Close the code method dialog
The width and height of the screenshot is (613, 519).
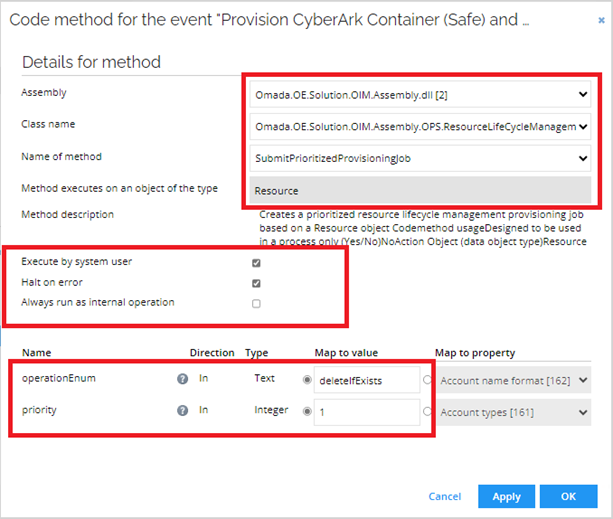pos(601,20)
